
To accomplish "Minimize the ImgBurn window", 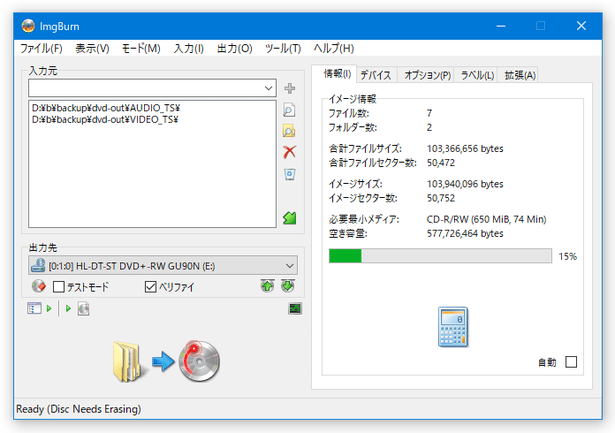I will click(501, 26).
